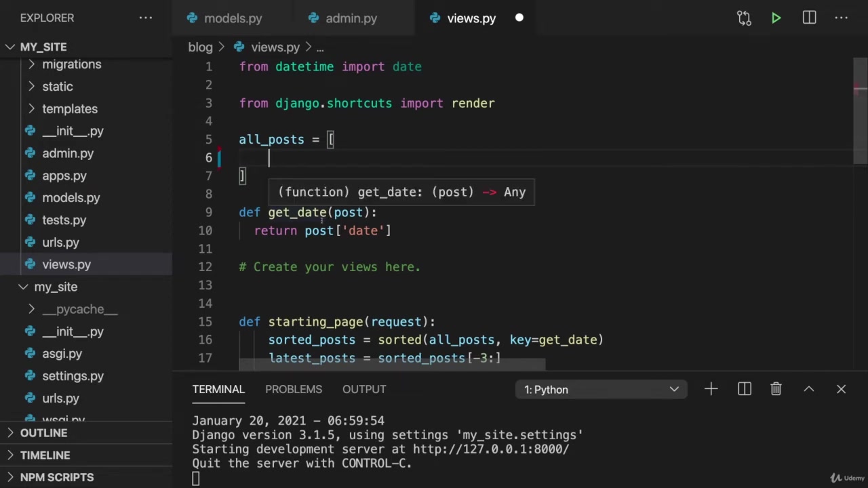The height and width of the screenshot is (488, 868).
Task: Split the editor right
Action: point(809,18)
